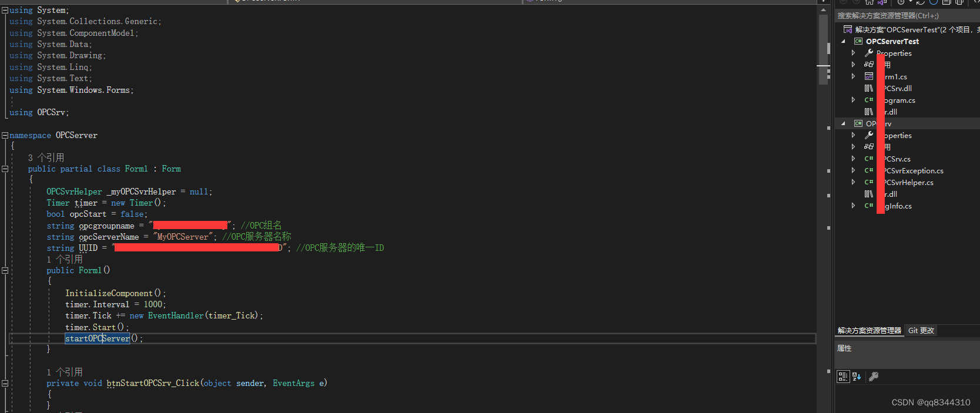Expand References node under OPCSrv project
The height and width of the screenshot is (413, 980).
(854, 147)
